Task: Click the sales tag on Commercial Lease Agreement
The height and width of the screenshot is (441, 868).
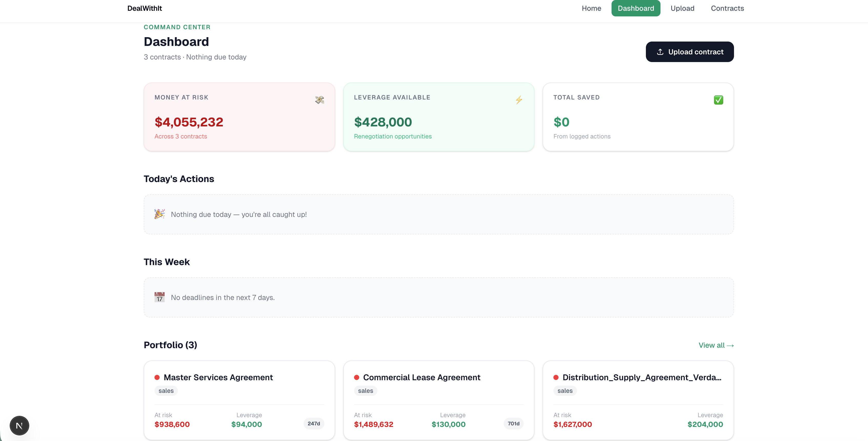Action: click(365, 391)
